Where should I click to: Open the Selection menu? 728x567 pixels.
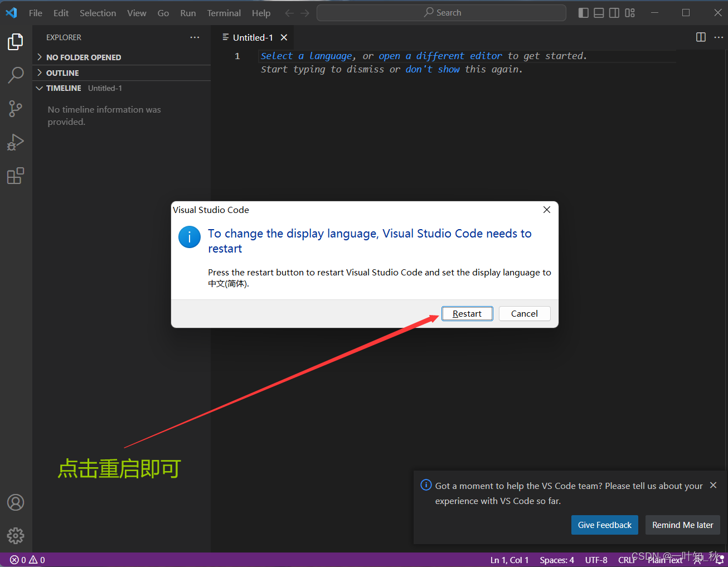tap(98, 13)
